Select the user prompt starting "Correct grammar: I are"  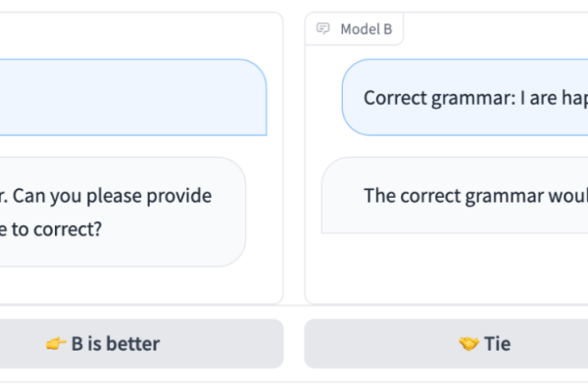(465, 97)
